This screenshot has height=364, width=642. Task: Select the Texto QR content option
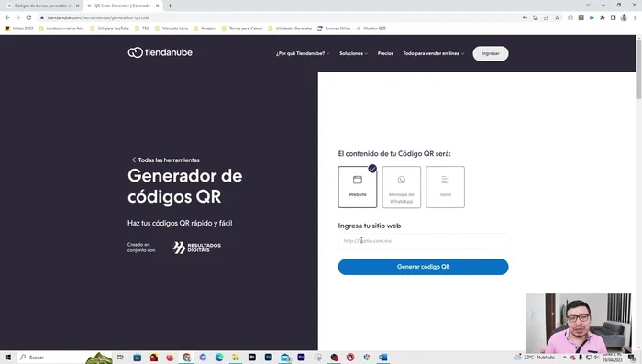click(445, 187)
